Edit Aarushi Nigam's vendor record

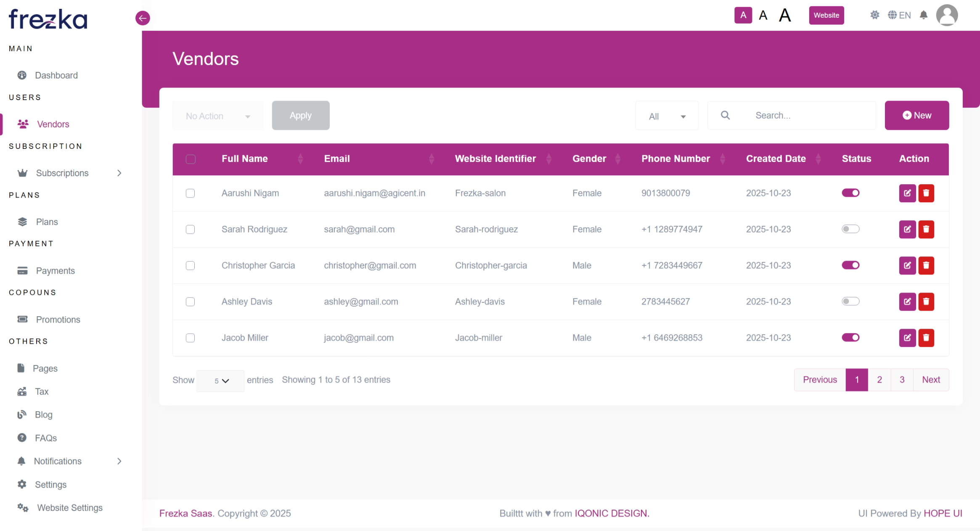click(907, 193)
